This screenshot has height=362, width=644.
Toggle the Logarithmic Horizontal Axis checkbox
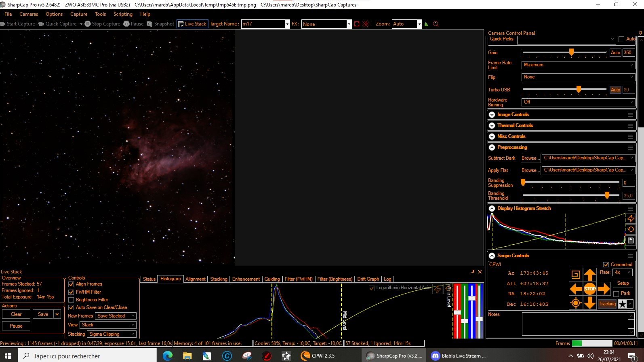(372, 288)
